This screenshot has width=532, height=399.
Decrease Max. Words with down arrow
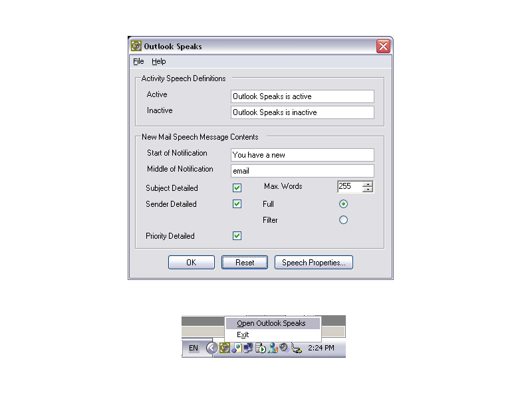[368, 190]
